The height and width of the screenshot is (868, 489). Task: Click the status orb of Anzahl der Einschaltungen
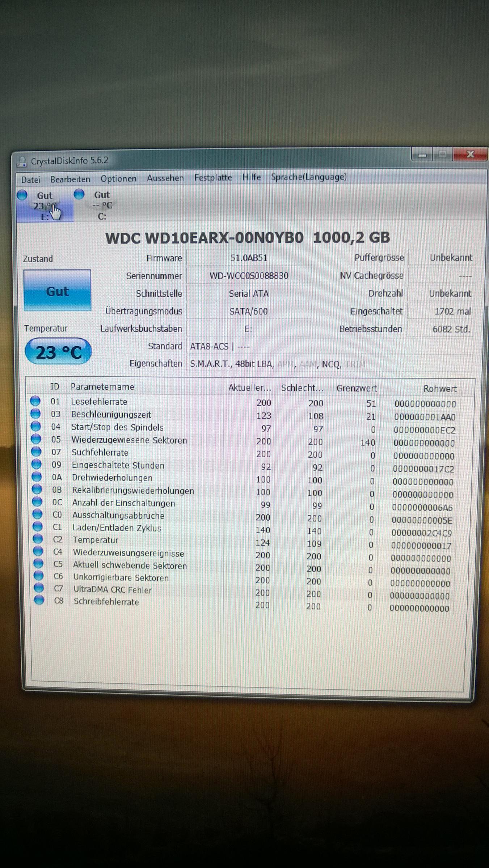37,502
